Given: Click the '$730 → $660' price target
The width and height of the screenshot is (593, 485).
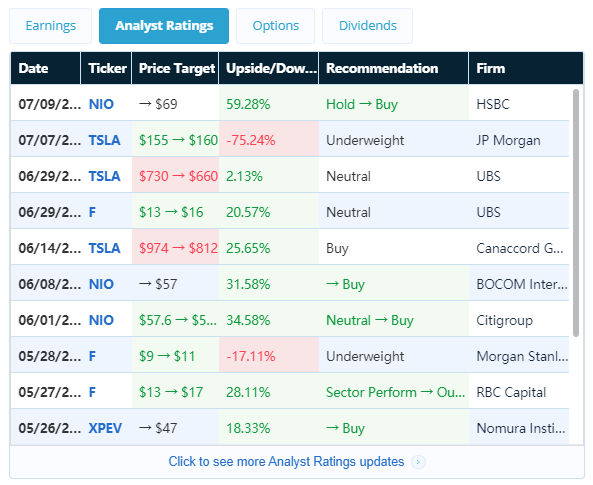Looking at the screenshot, I should 178,176.
